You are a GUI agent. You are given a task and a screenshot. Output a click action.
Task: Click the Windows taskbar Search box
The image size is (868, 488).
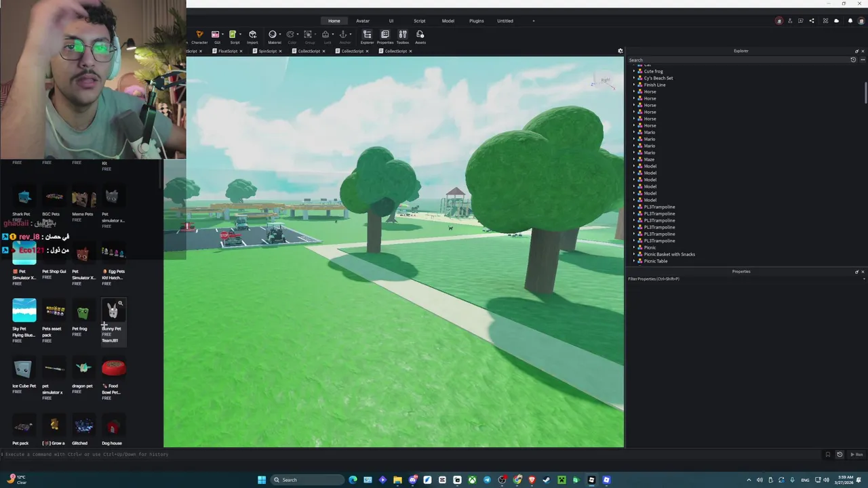click(307, 480)
